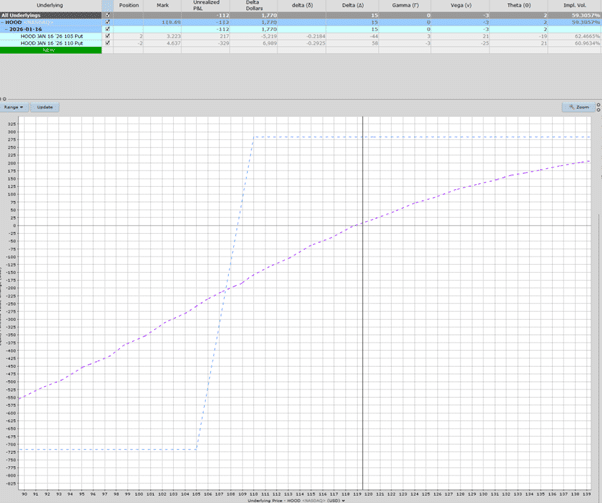602x503 pixels.
Task: Open the Range dropdown above the chart
Action: click(15, 107)
